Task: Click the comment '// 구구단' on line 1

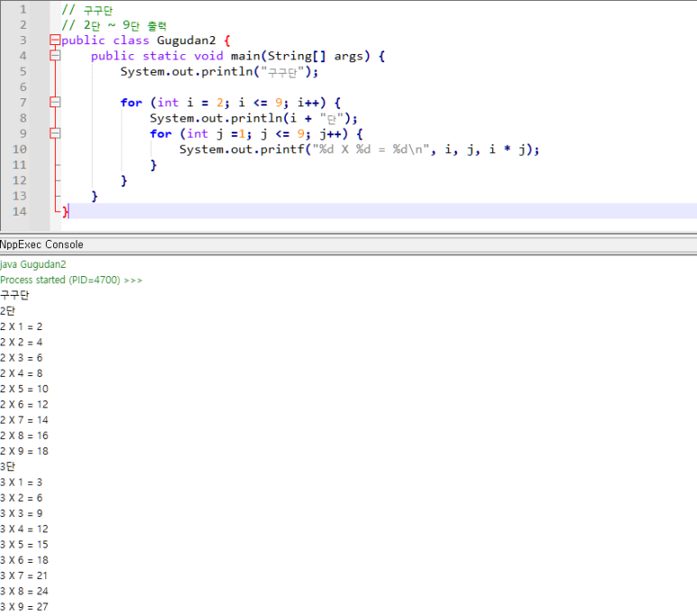Action: pyautogui.click(x=87, y=10)
